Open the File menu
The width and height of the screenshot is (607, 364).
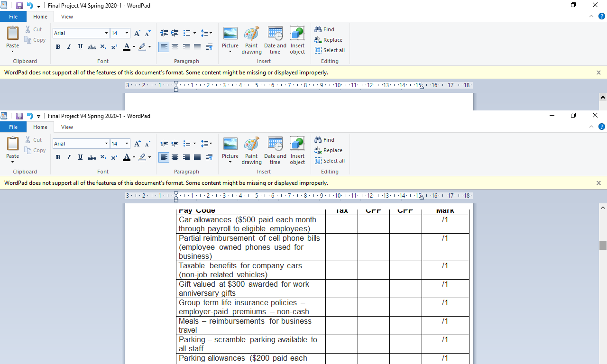(x=13, y=127)
